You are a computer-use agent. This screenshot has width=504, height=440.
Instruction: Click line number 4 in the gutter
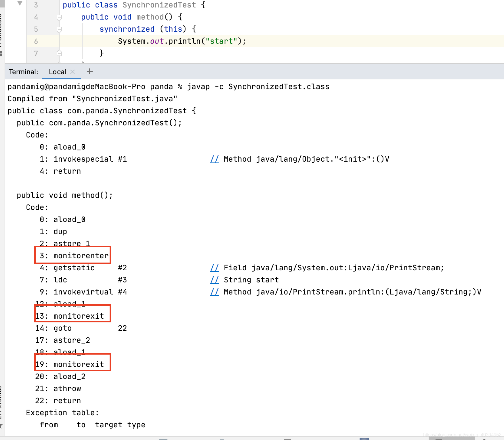(36, 17)
